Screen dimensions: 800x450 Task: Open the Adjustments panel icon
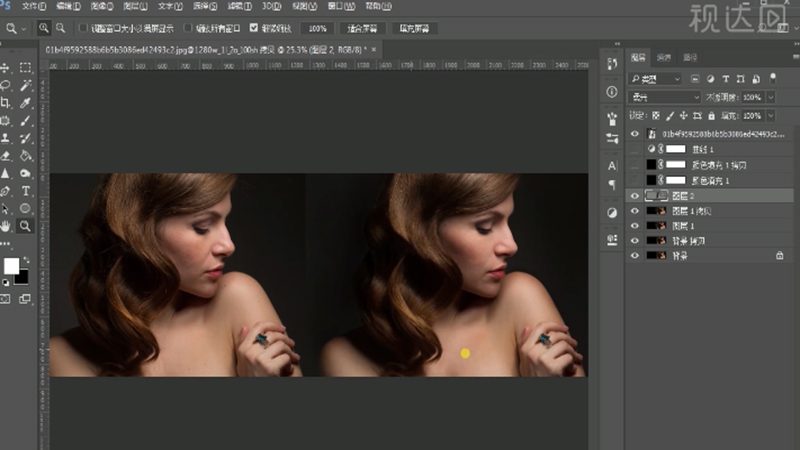pyautogui.click(x=612, y=213)
